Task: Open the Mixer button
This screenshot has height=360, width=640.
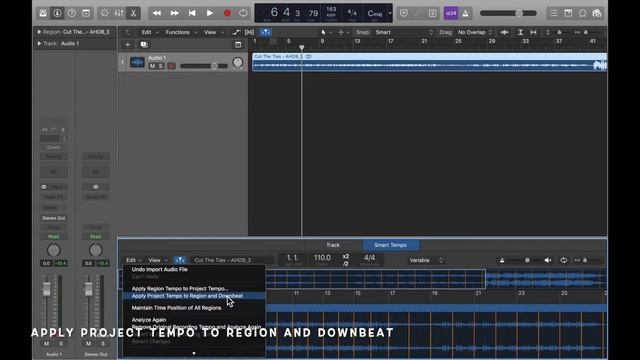Action: pos(119,13)
